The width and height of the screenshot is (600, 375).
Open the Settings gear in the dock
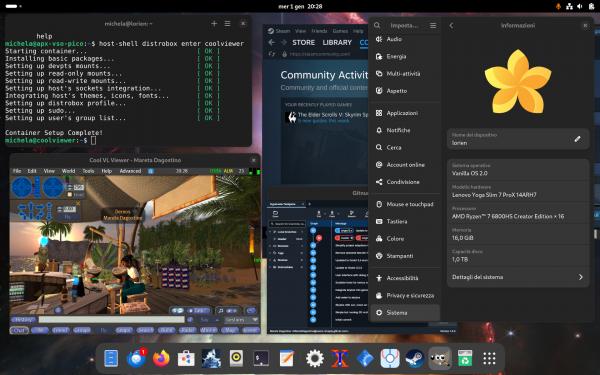coord(315,359)
